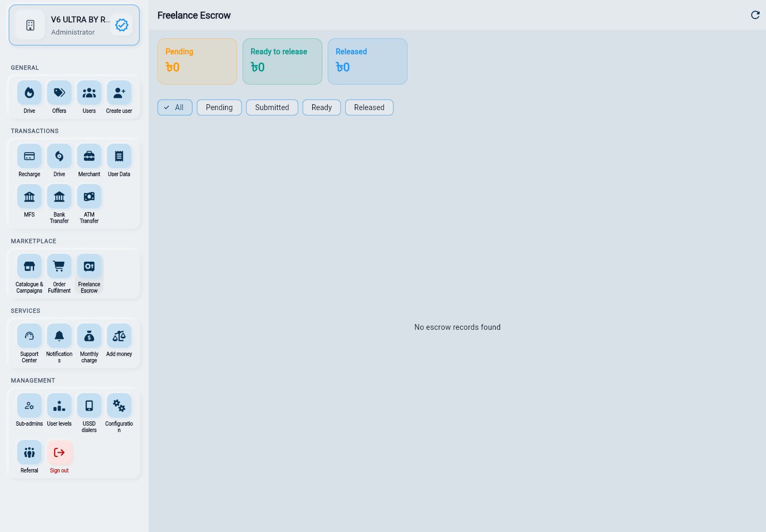This screenshot has height=532, width=766.
Task: Filter by the Released chip
Action: pos(369,107)
